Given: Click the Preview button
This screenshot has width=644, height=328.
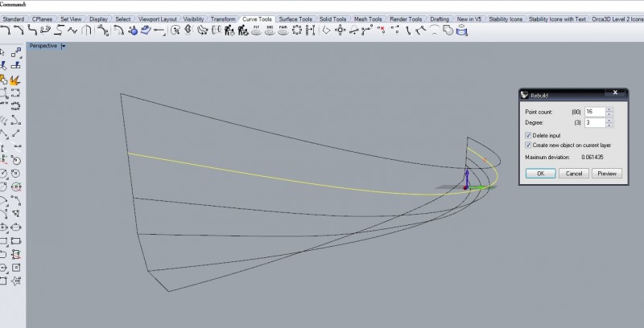Looking at the screenshot, I should pos(606,173).
